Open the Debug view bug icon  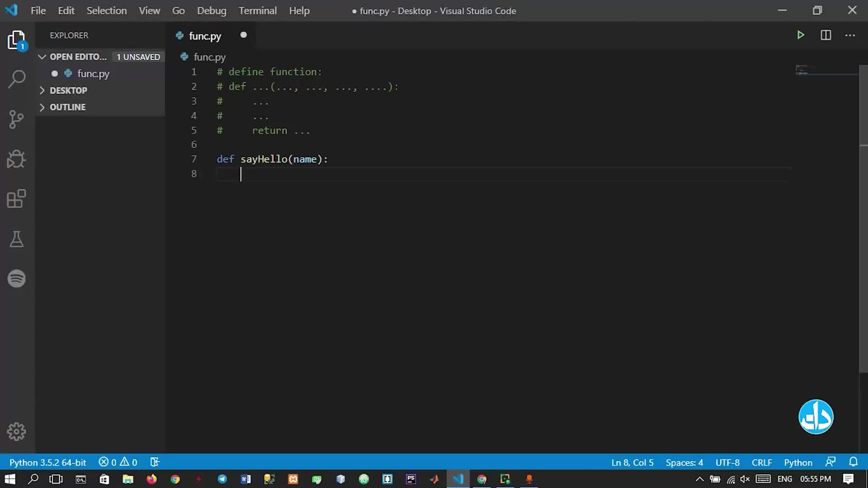(x=17, y=159)
